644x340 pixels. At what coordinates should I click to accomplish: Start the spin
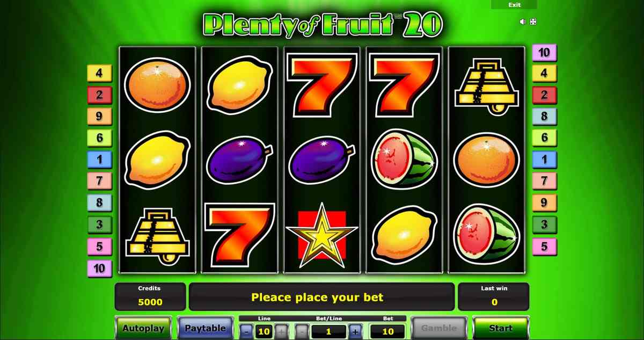pos(500,328)
